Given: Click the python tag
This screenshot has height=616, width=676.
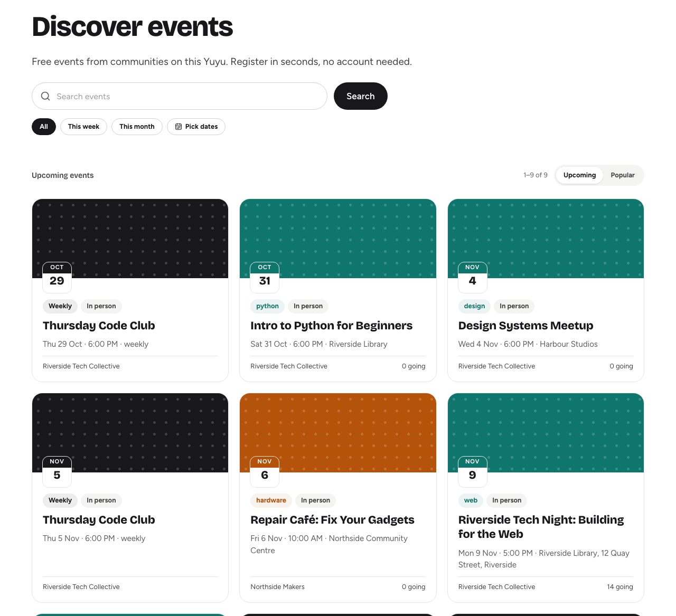Looking at the screenshot, I should coord(267,306).
